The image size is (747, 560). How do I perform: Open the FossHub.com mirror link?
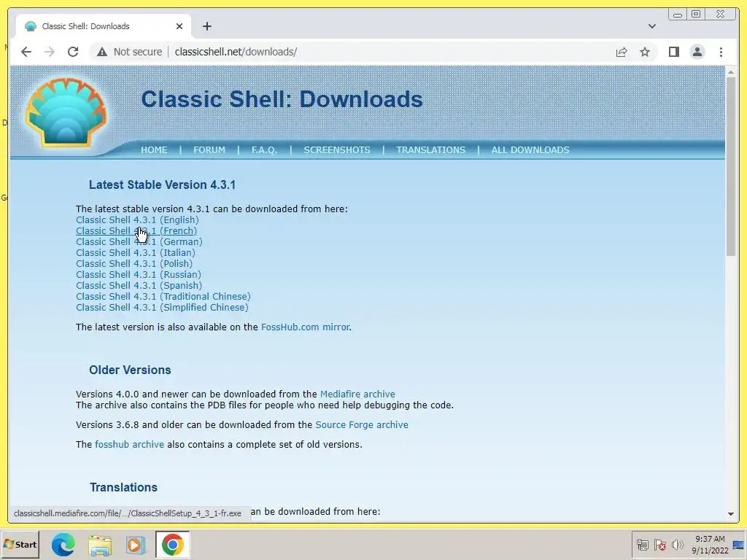306,327
